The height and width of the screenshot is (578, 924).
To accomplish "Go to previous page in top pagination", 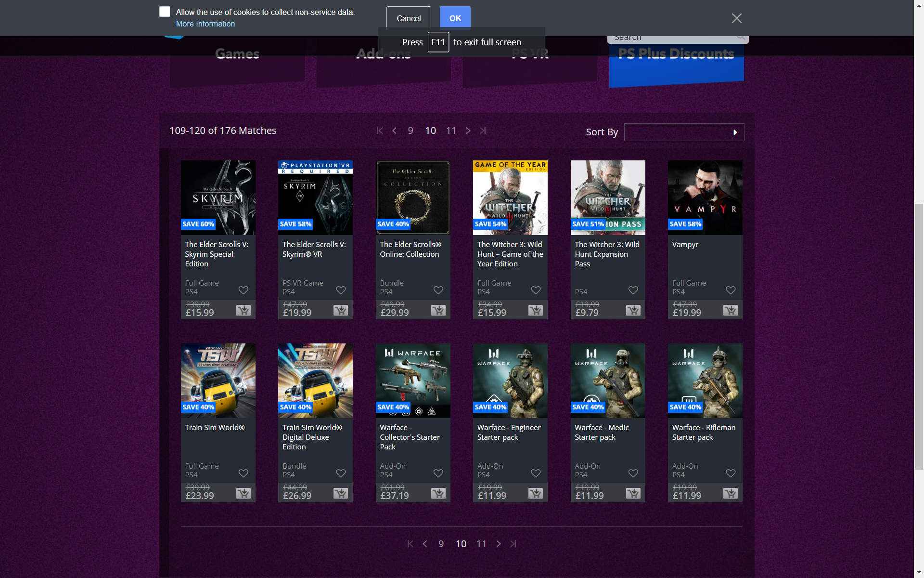I will click(x=395, y=131).
